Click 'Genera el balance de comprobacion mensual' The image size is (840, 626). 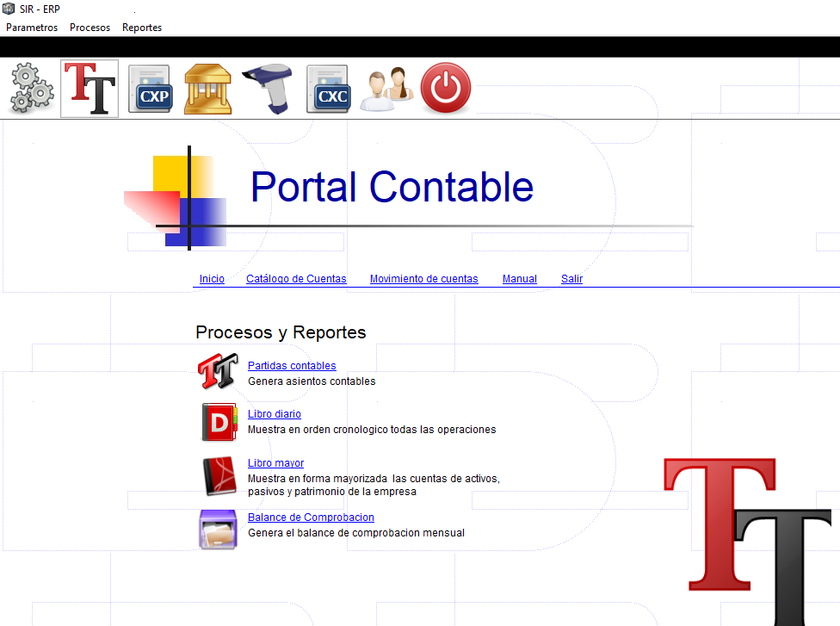pos(356,533)
